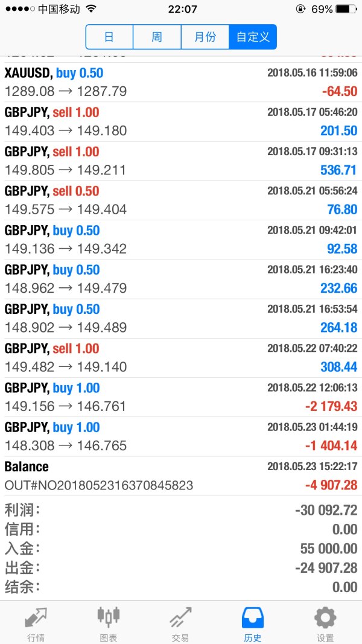362x644 pixels.
Task: Open the 行情 quotes icon
Action: [x=36, y=620]
